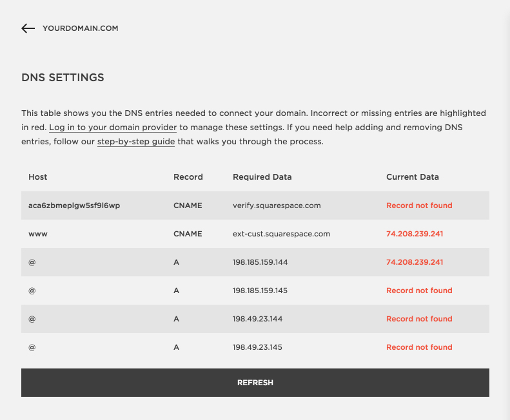Image resolution: width=510 pixels, height=420 pixels.
Task: Click the Current Data column header
Action: (x=413, y=177)
